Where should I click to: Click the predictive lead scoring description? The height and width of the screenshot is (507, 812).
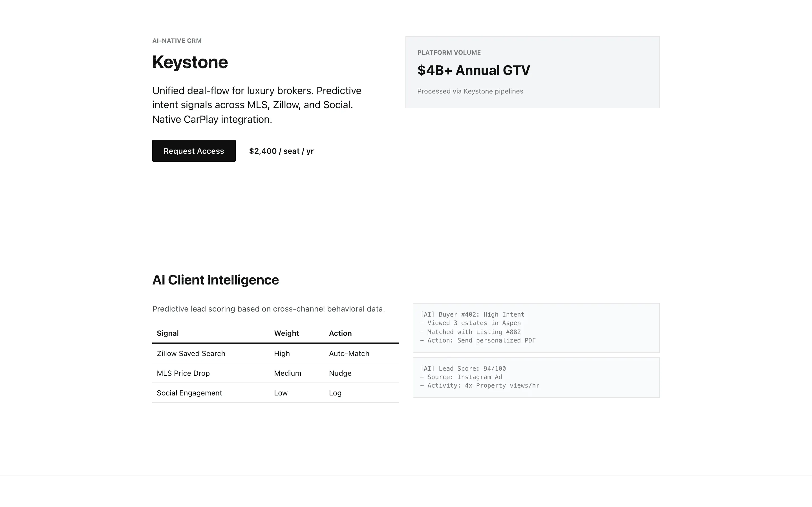pyautogui.click(x=268, y=309)
